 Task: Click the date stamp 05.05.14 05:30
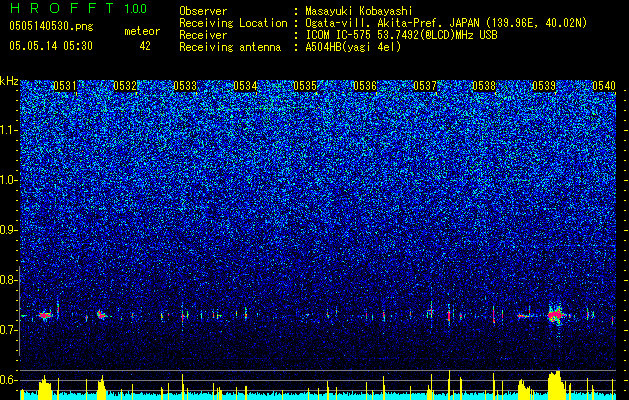pyautogui.click(x=51, y=46)
